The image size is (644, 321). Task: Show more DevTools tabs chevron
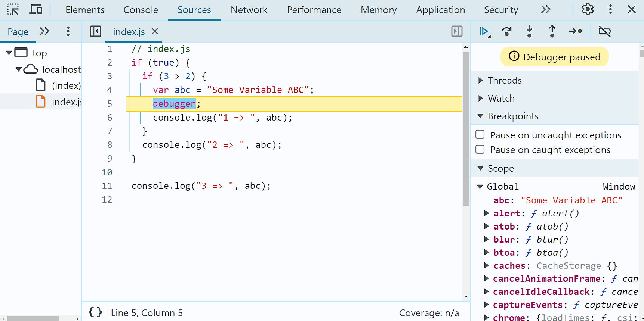pos(546,9)
